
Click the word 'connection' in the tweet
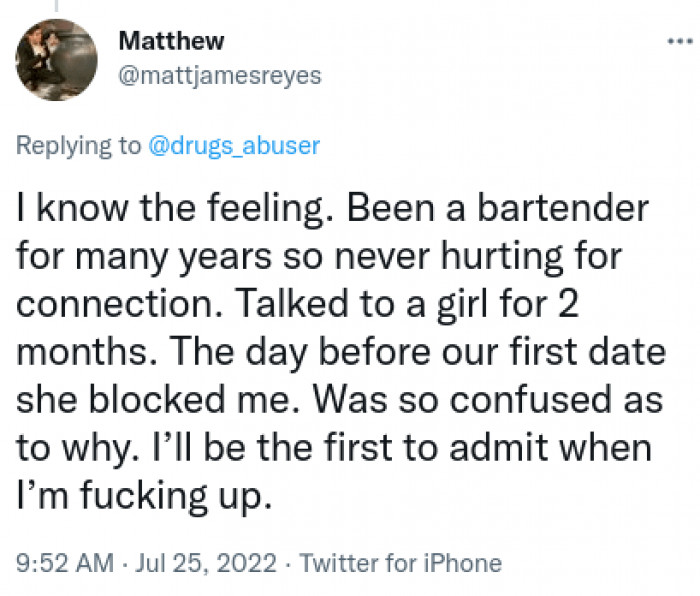coord(119,304)
